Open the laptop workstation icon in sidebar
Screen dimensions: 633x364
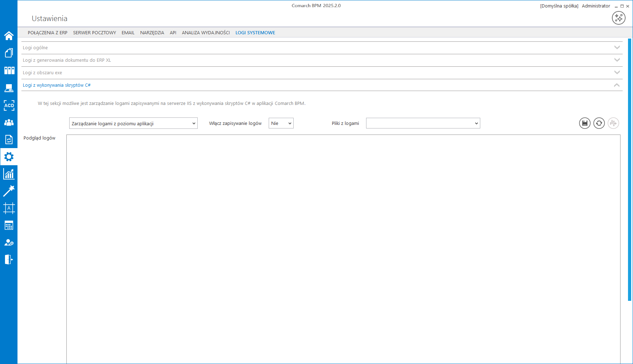tap(9, 88)
